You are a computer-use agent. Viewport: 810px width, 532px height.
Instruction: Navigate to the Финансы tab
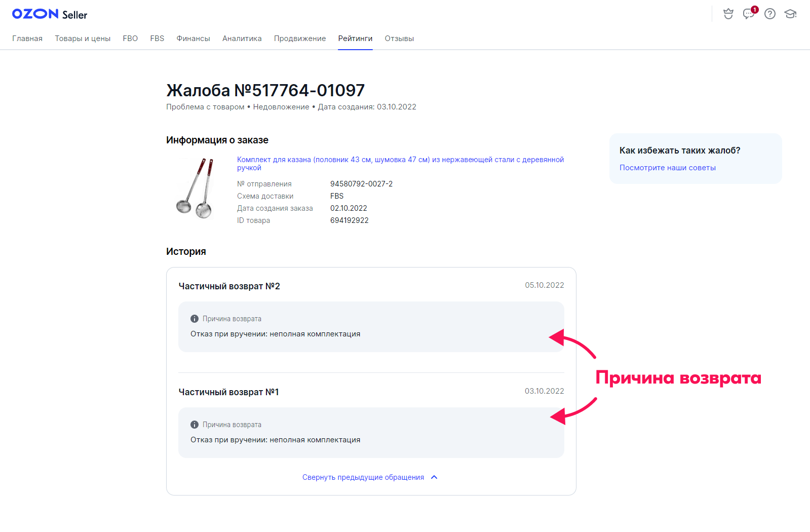coord(193,39)
